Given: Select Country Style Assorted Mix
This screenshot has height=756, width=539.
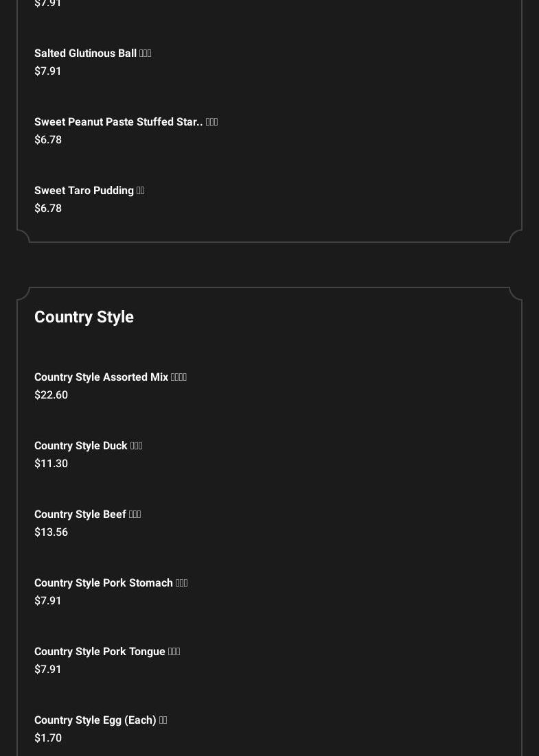Looking at the screenshot, I should [110, 377].
